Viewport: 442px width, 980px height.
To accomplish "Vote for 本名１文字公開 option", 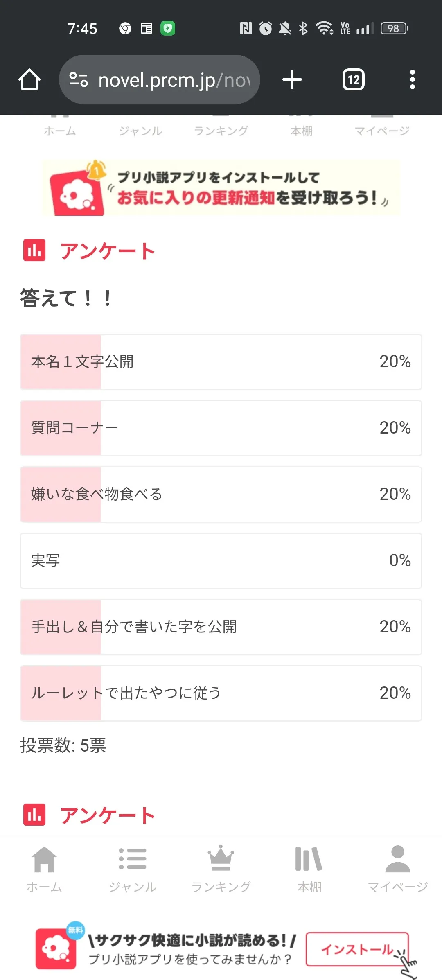I will coord(221,362).
